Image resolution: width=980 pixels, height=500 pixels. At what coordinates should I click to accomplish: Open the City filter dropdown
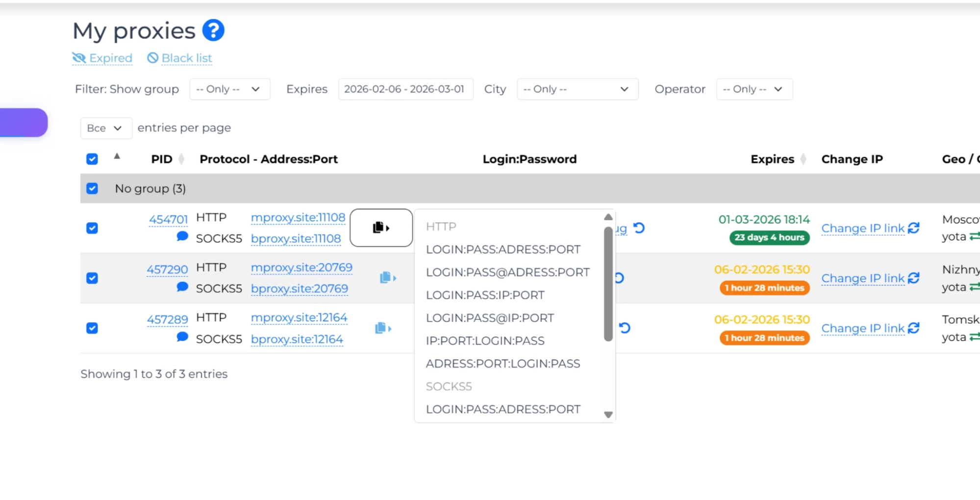(x=577, y=89)
